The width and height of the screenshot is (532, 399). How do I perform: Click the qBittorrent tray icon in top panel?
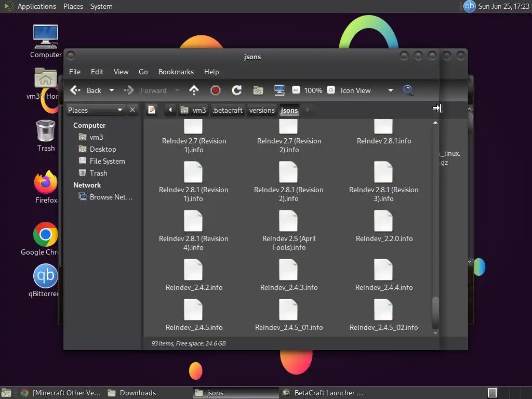(x=469, y=6)
